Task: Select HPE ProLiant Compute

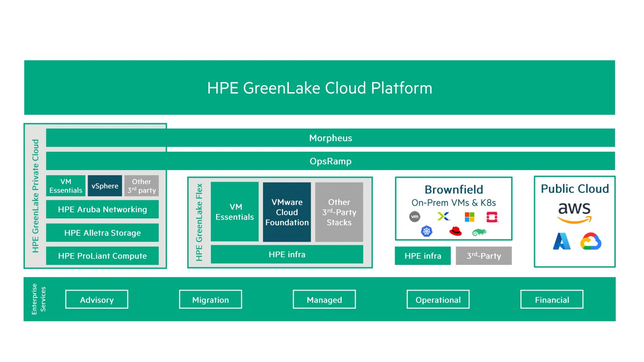Action: 102,256
